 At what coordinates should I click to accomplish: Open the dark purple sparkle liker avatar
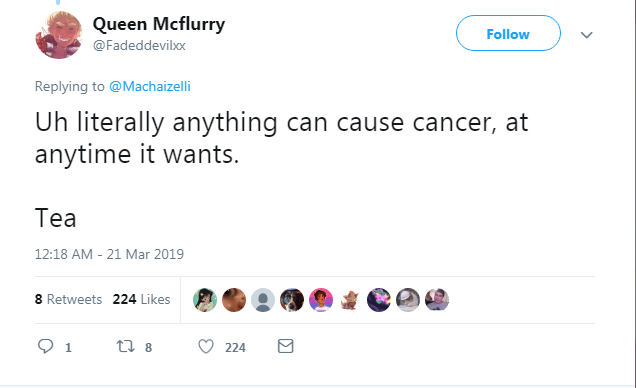coord(379,300)
